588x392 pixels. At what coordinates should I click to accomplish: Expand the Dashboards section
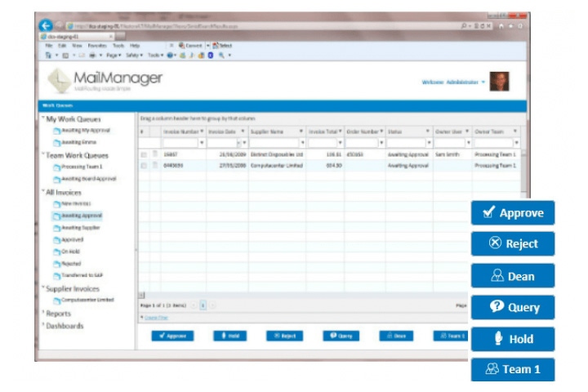tap(42, 324)
